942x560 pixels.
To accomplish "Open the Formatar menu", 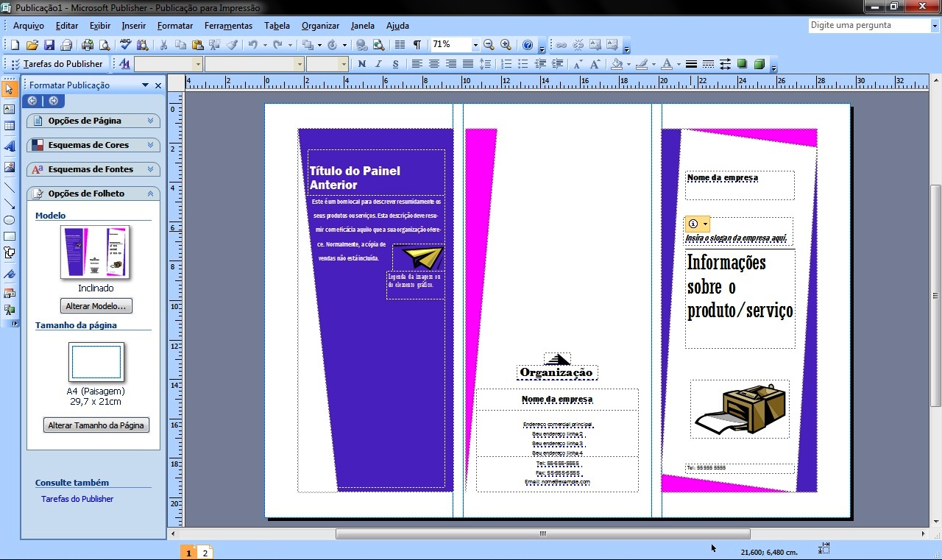I will tap(175, 26).
